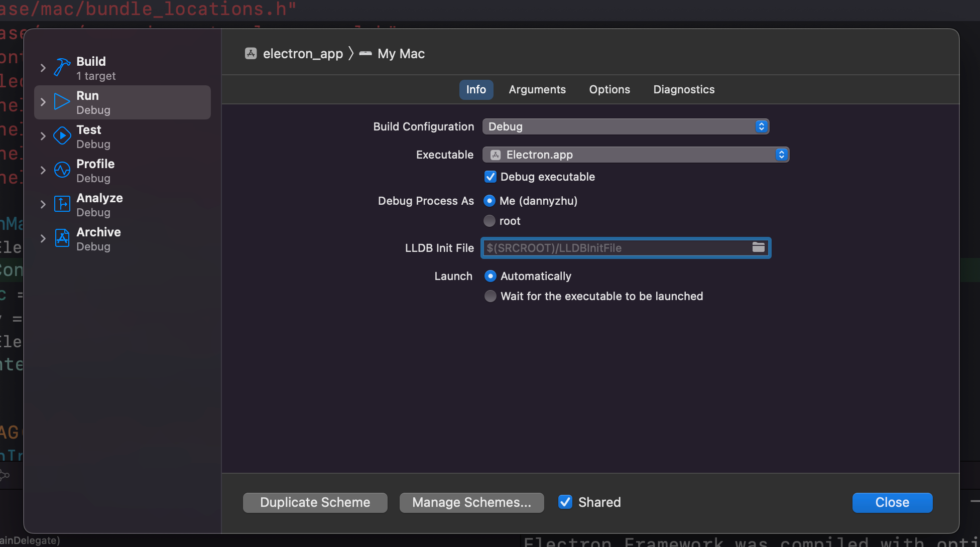The width and height of the screenshot is (980, 547).
Task: Click the Build hammer icon
Action: 62,67
